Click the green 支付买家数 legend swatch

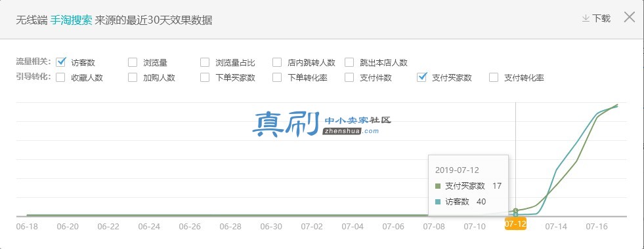pyautogui.click(x=438, y=186)
